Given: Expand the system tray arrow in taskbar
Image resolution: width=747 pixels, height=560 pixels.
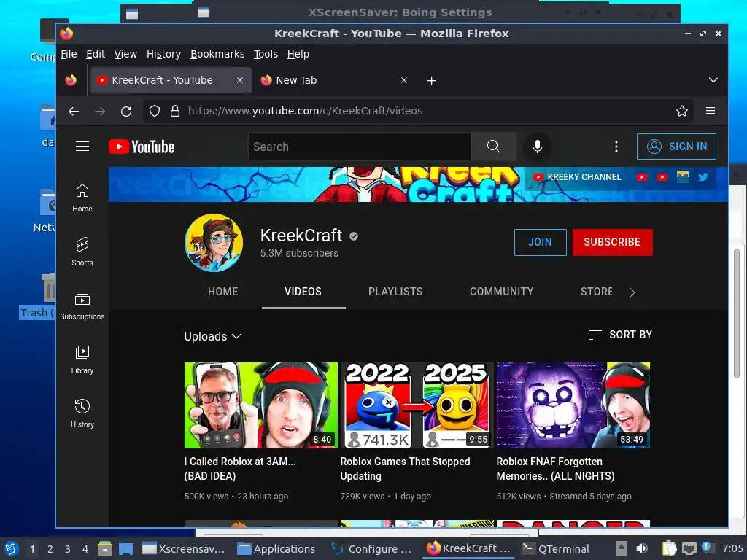Looking at the screenshot, I should (x=621, y=548).
